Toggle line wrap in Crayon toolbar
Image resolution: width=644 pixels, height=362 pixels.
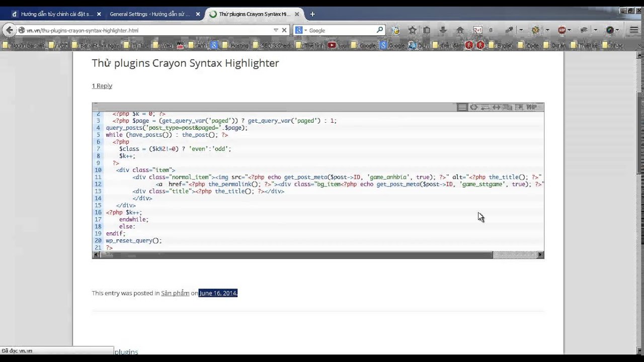click(485, 107)
